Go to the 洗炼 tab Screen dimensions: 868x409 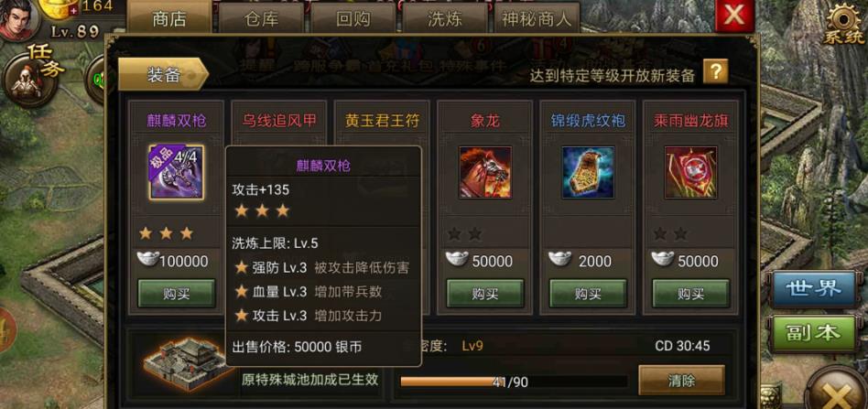pyautogui.click(x=445, y=19)
